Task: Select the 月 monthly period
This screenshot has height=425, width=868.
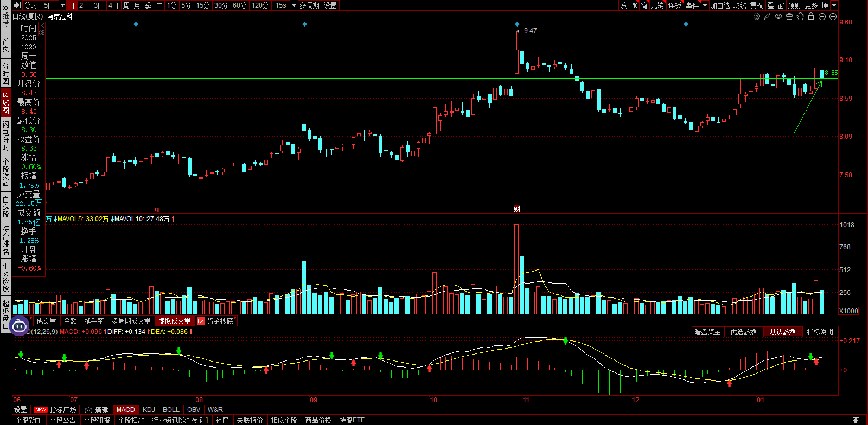Action: pyautogui.click(x=137, y=5)
